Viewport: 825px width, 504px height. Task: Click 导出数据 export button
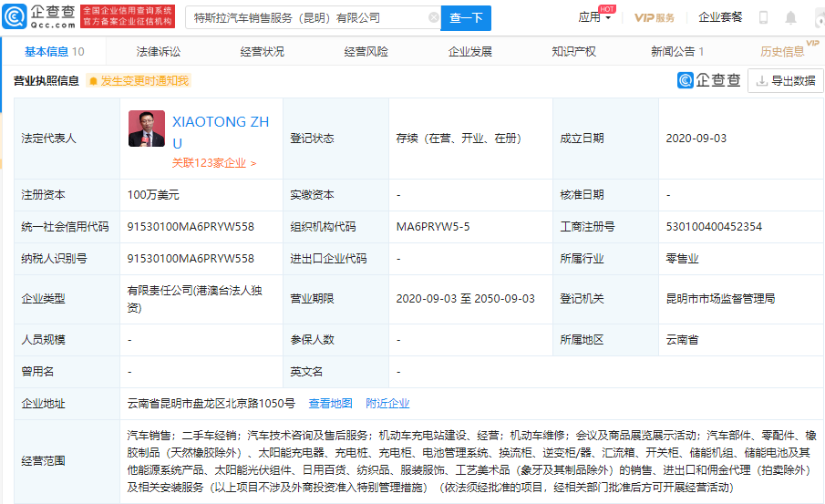point(786,81)
